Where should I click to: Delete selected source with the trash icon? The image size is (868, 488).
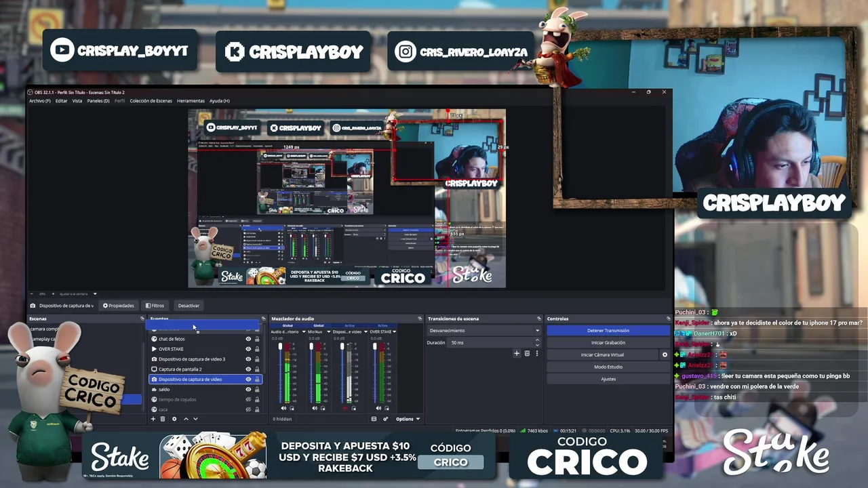(162, 419)
